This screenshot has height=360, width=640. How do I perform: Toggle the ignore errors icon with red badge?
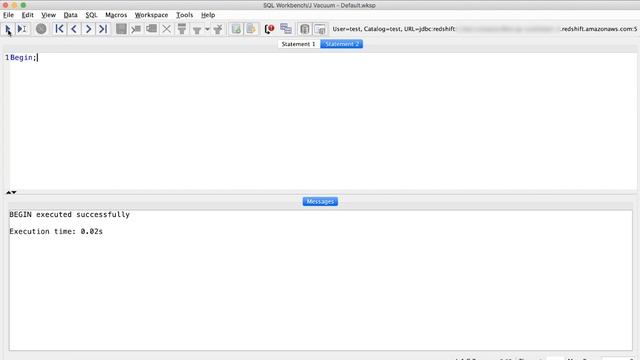(269, 29)
